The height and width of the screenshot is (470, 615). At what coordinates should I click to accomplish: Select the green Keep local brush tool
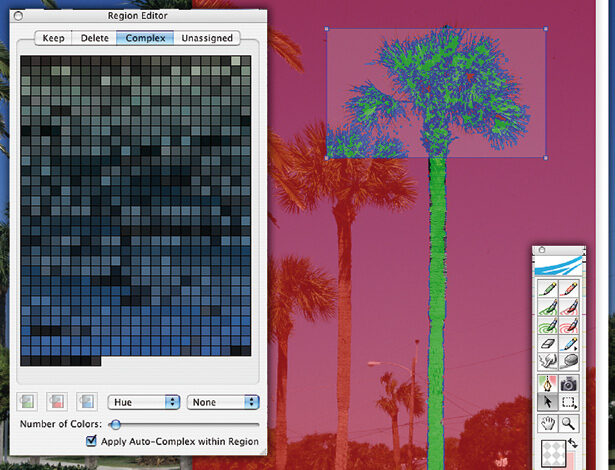548,288
